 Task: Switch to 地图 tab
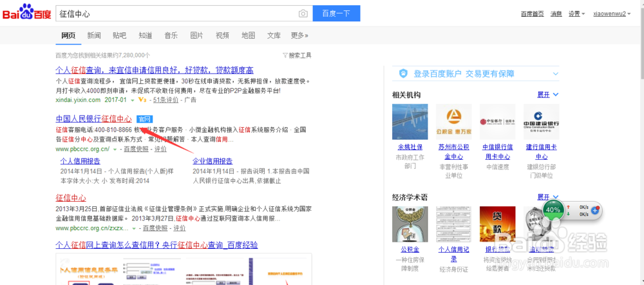coord(248,35)
